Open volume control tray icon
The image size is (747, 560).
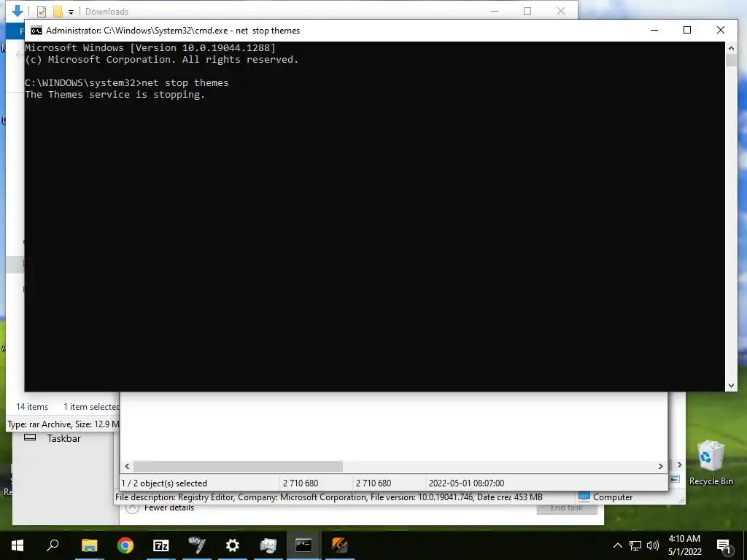tap(653, 545)
